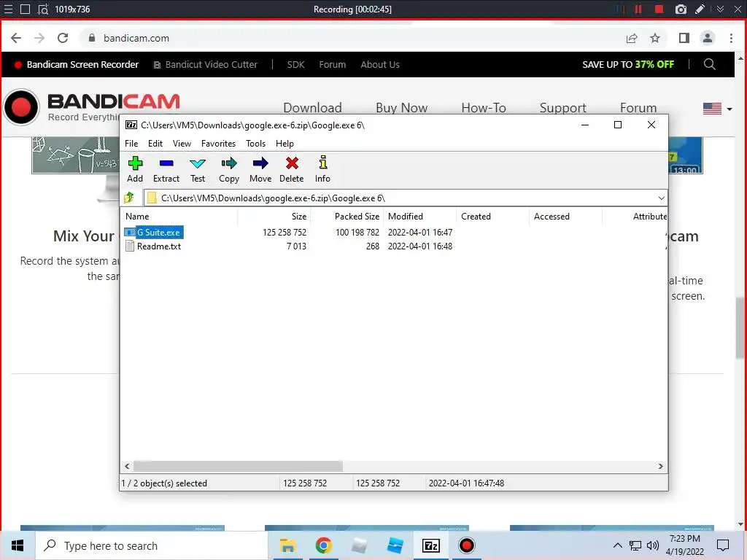The width and height of the screenshot is (747, 560).
Task: Click the 7-Zip taskbar button
Action: click(x=430, y=545)
